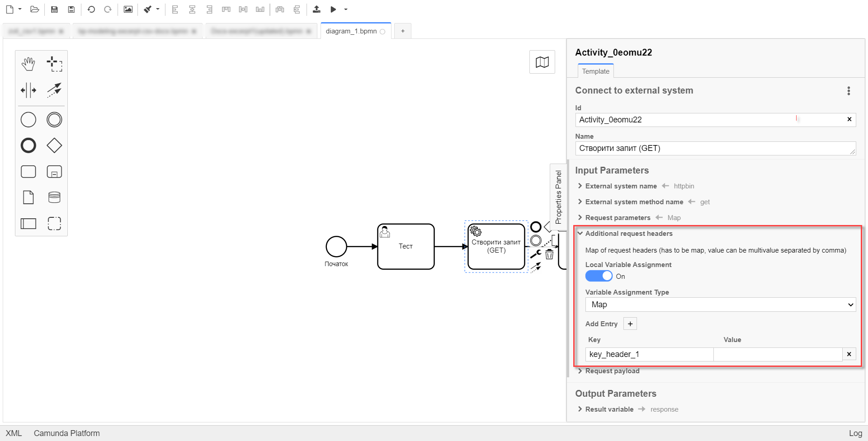Edit the Name text area
868x441 pixels.
click(x=716, y=148)
